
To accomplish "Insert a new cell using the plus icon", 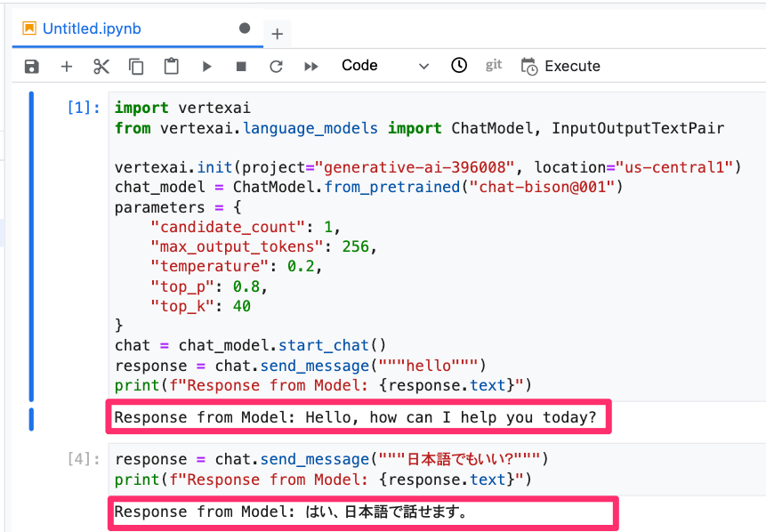I will (66, 65).
